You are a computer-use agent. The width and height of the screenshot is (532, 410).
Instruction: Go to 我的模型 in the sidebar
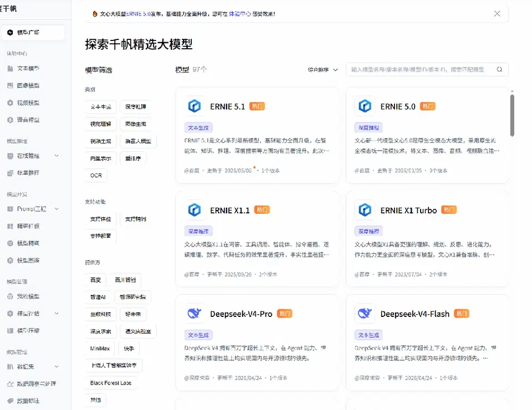[28, 296]
